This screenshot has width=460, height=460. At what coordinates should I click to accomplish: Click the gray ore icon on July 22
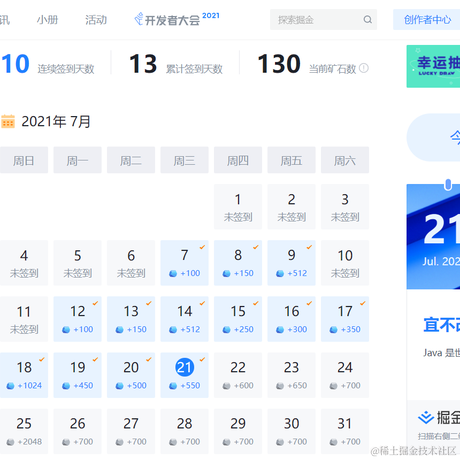coord(226,386)
